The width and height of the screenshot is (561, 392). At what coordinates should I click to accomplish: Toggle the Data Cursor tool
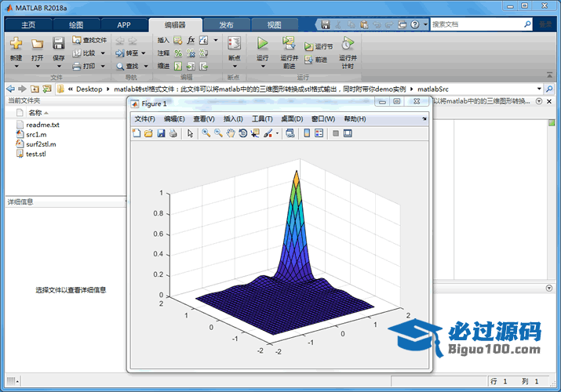click(255, 133)
